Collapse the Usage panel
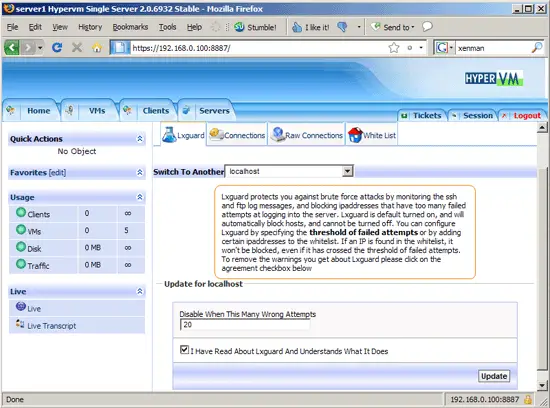The width and height of the screenshot is (550, 408). [x=140, y=197]
